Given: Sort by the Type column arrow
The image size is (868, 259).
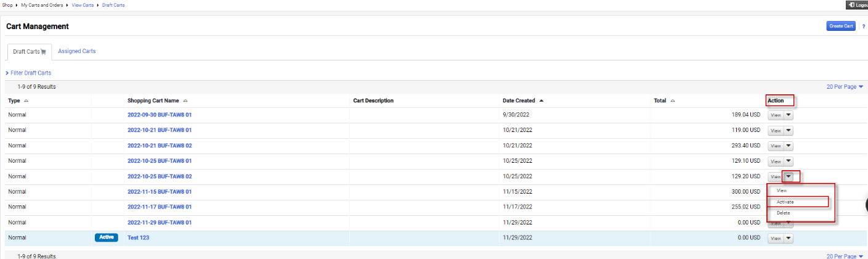Looking at the screenshot, I should (26, 101).
